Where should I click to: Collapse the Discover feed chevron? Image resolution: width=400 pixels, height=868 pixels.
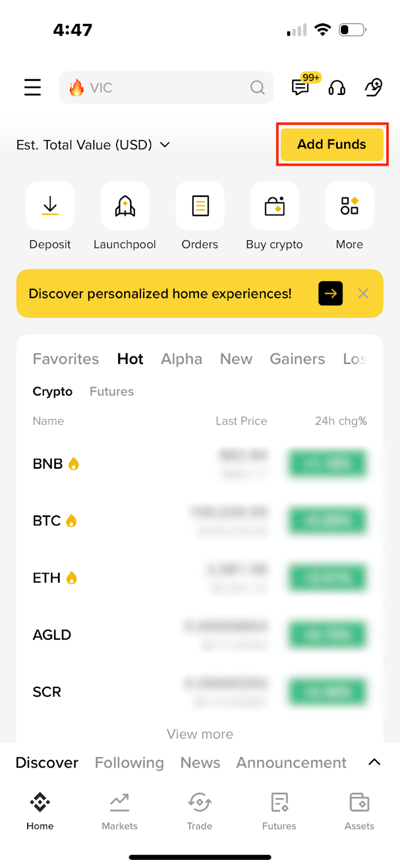point(374,762)
